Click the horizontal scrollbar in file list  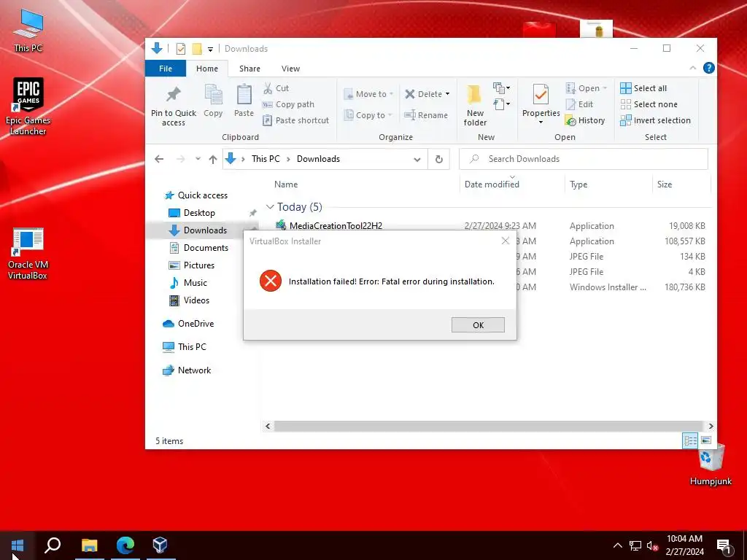489,426
